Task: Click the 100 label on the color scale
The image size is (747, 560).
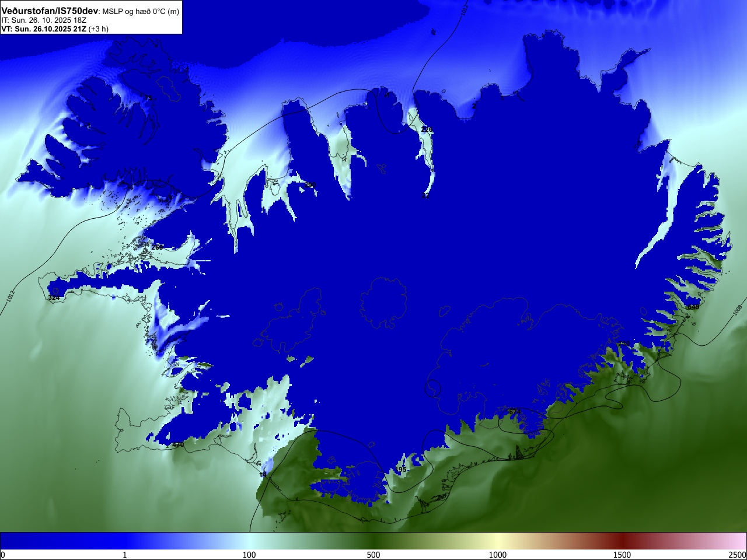Action: [249, 555]
